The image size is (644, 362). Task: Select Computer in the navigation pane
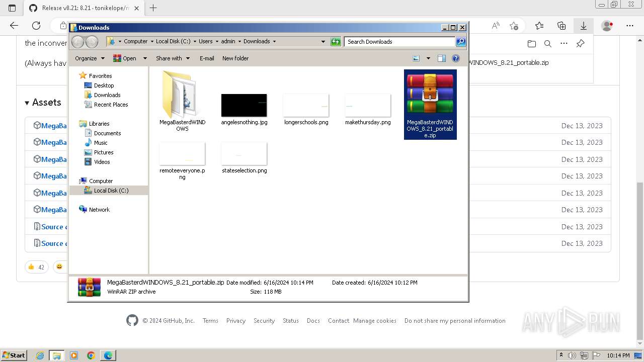(x=101, y=181)
